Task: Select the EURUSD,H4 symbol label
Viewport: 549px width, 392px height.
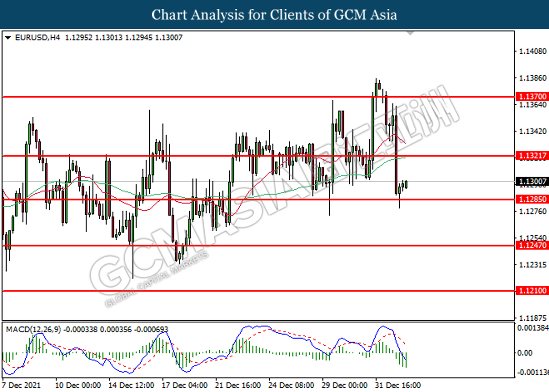Action: (x=37, y=38)
